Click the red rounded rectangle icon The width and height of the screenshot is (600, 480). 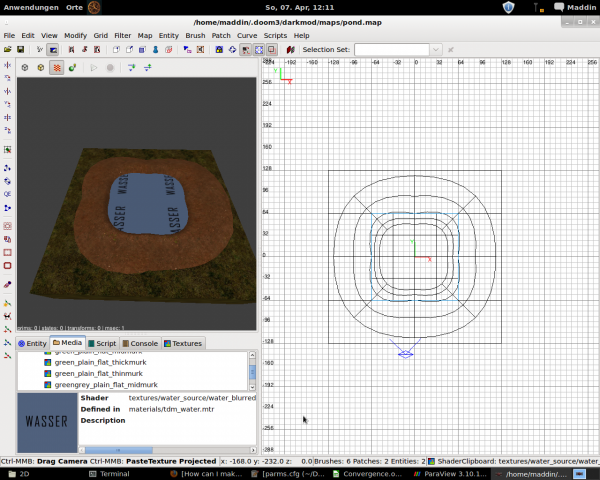pyautogui.click(x=7, y=266)
